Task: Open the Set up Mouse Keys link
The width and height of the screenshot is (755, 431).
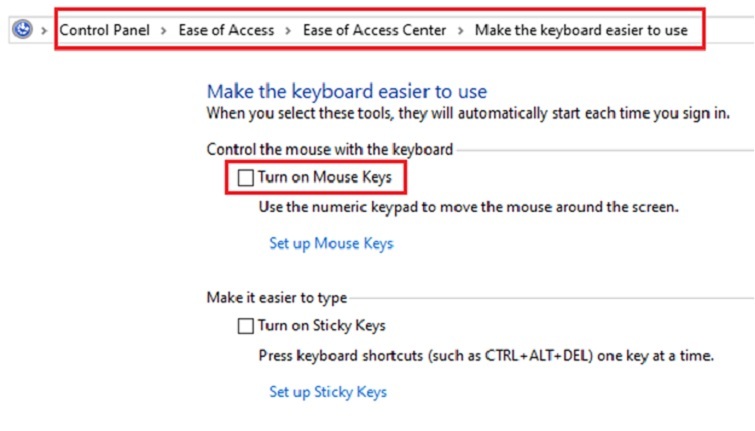Action: click(331, 243)
